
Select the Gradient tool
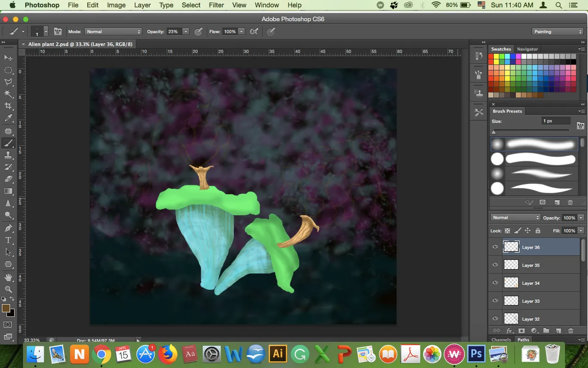click(8, 191)
